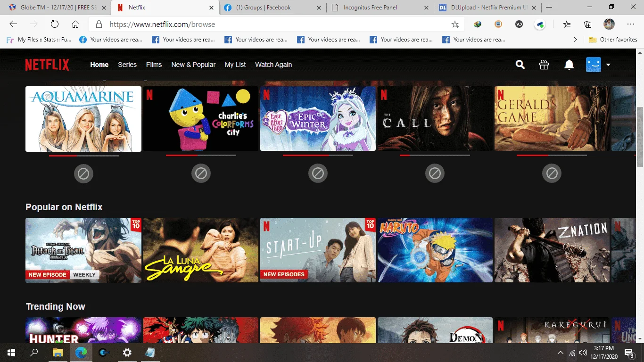
Task: Click the volume icon in system tray
Action: click(x=583, y=353)
